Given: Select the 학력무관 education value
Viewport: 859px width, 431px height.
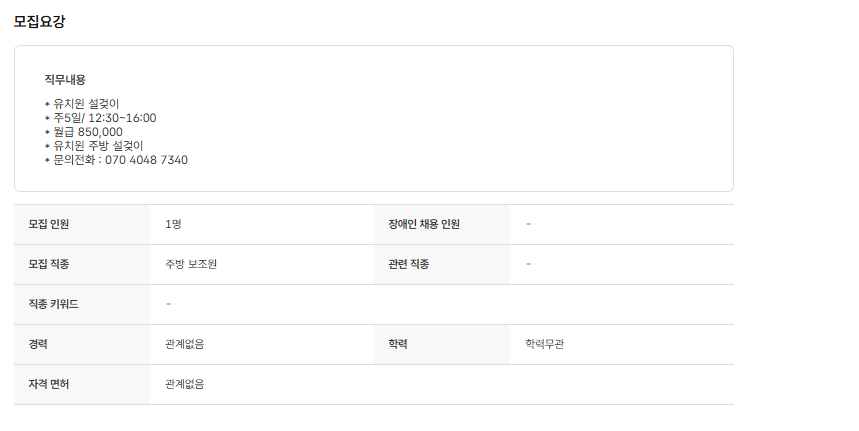Looking at the screenshot, I should (x=551, y=344).
